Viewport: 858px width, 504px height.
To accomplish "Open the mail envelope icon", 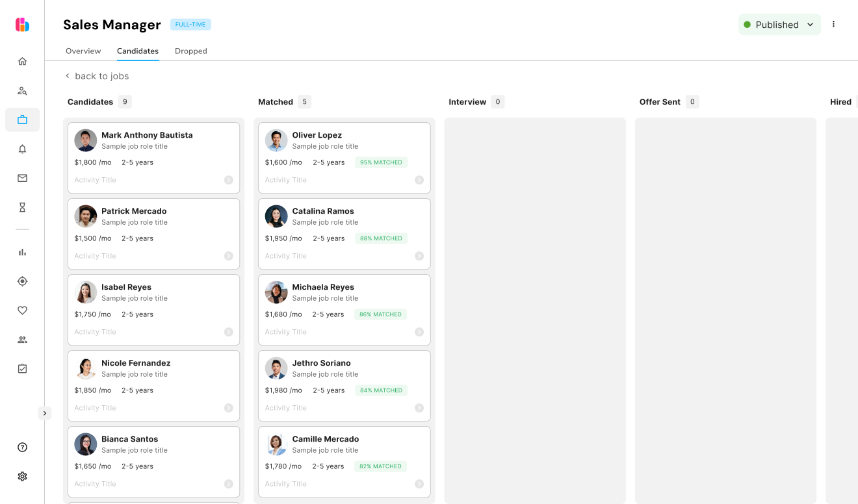I will [22, 178].
